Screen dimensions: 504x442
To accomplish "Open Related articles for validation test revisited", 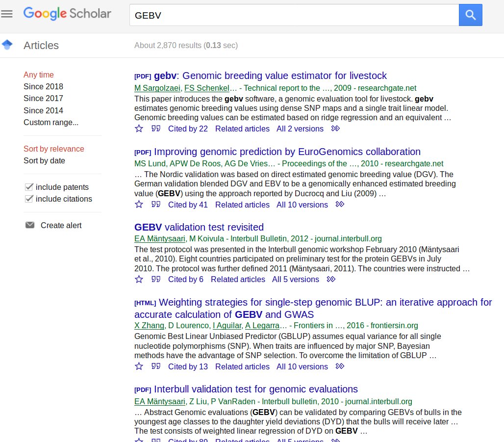I will pos(238,279).
